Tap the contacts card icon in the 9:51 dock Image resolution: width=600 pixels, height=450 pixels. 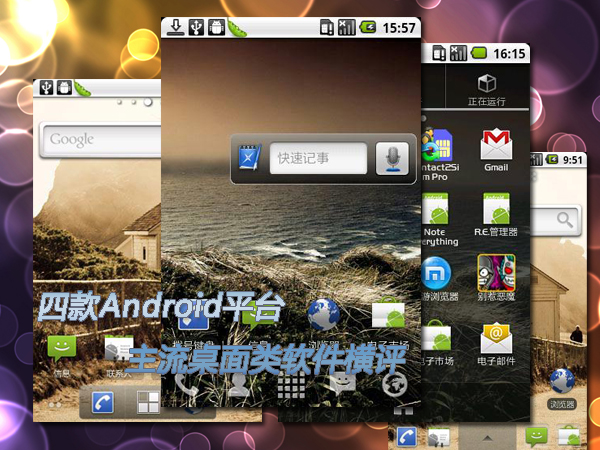(439, 438)
